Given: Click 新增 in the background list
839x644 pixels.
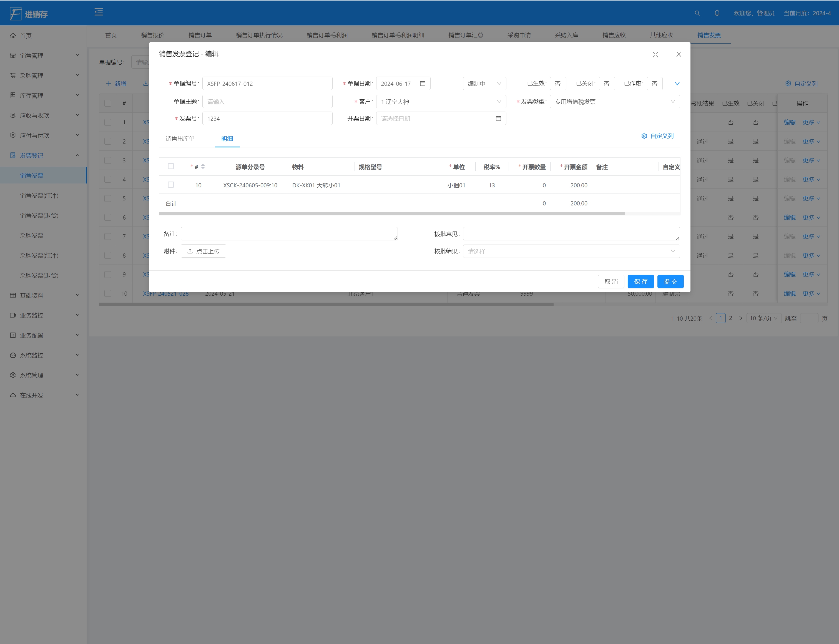Looking at the screenshot, I should (x=116, y=84).
